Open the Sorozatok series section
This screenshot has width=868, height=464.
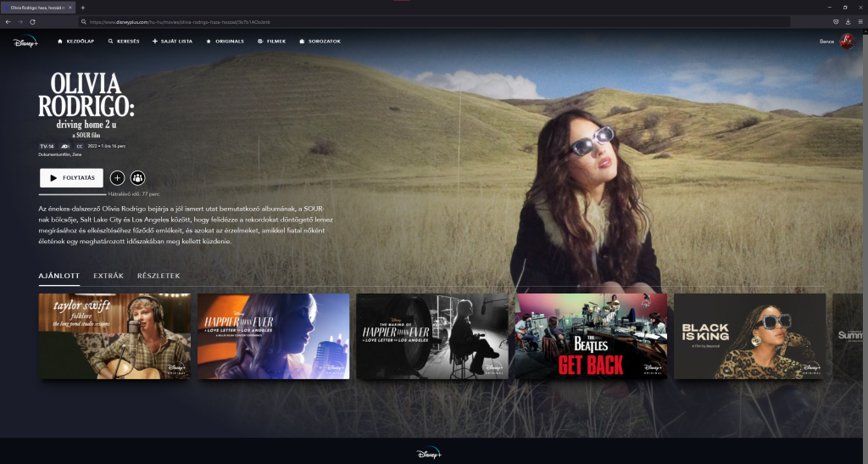click(320, 42)
